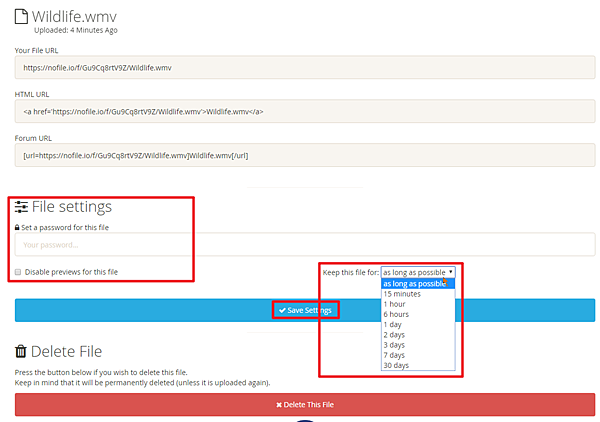
Task: Click the 'Uploaded: 4 Minutes Ago' text
Action: pyautogui.click(x=76, y=30)
